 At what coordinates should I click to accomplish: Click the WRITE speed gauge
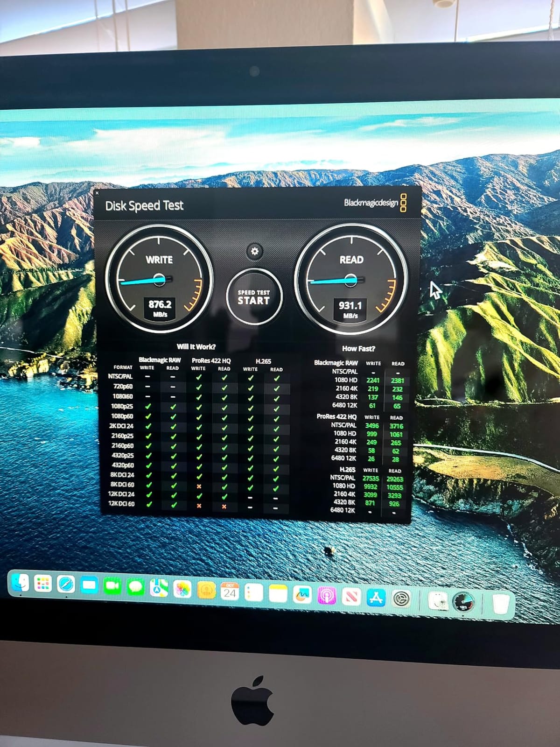click(x=159, y=278)
